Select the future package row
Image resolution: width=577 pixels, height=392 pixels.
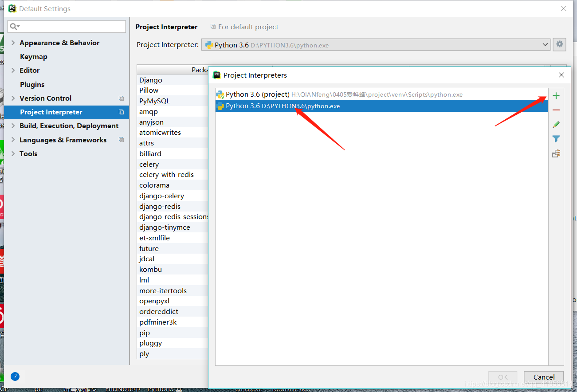[x=173, y=248]
